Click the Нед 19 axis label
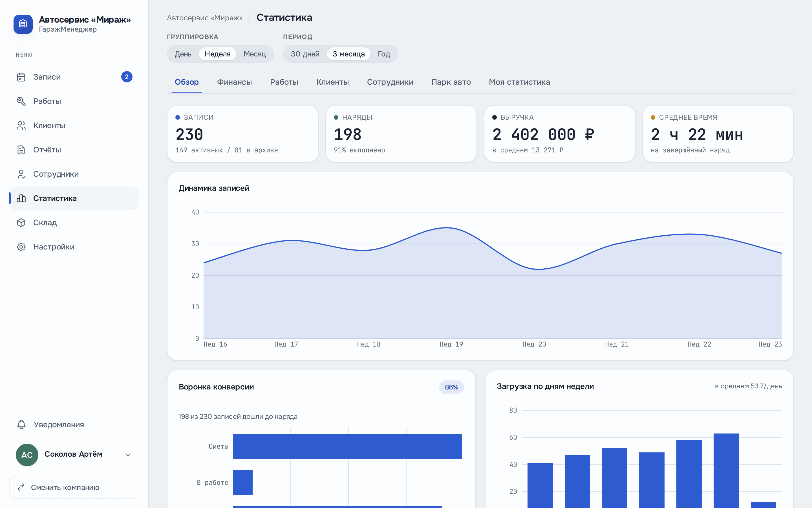The image size is (812, 508). [451, 344]
